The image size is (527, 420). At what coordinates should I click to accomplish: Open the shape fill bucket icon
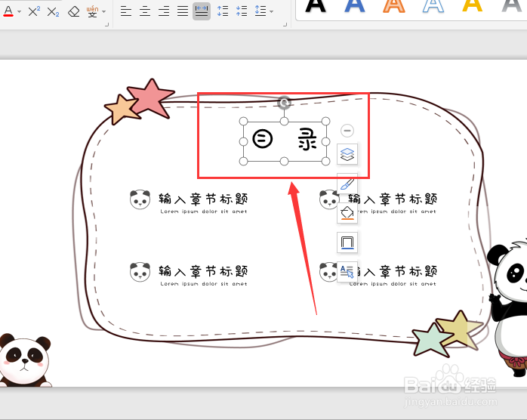pos(347,213)
